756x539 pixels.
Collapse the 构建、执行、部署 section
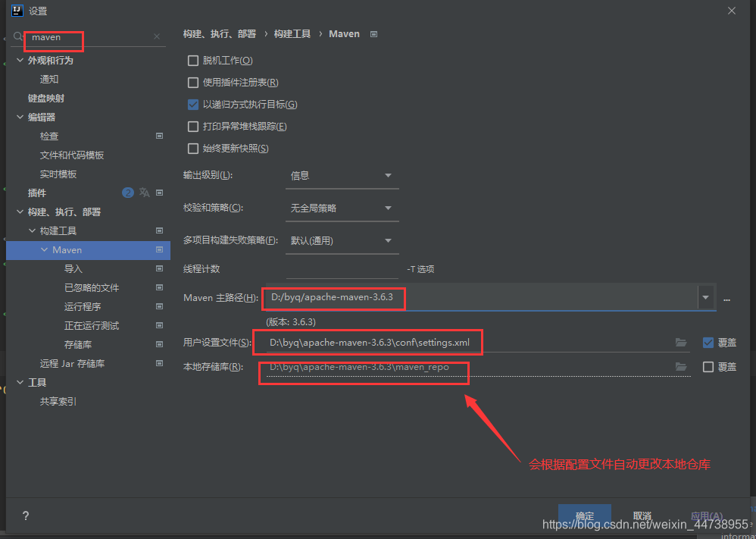pos(20,212)
